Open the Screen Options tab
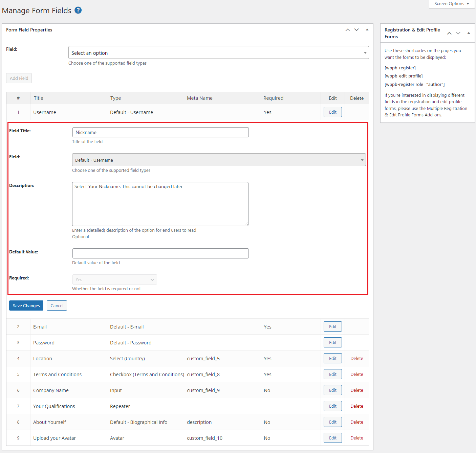 click(x=452, y=4)
